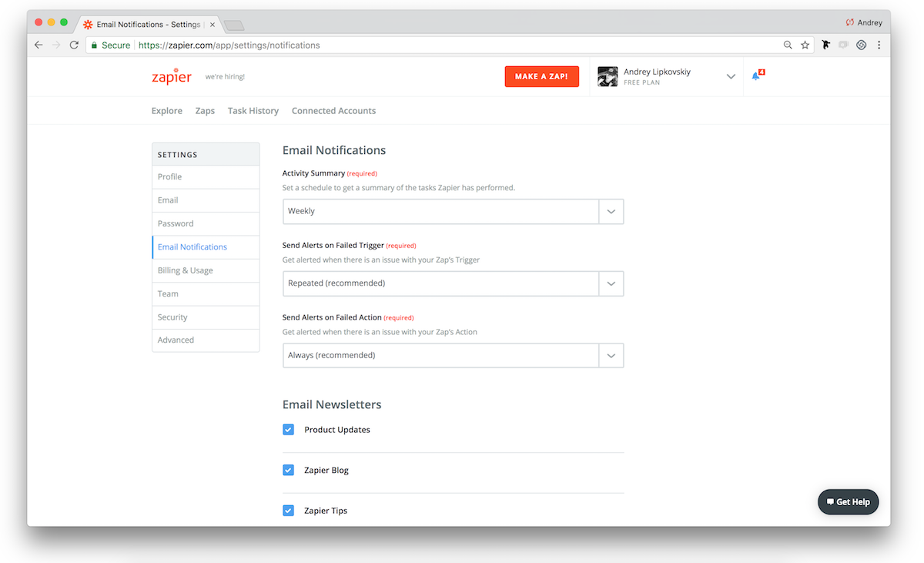Select Billing & Usage in the settings sidebar

pos(206,270)
